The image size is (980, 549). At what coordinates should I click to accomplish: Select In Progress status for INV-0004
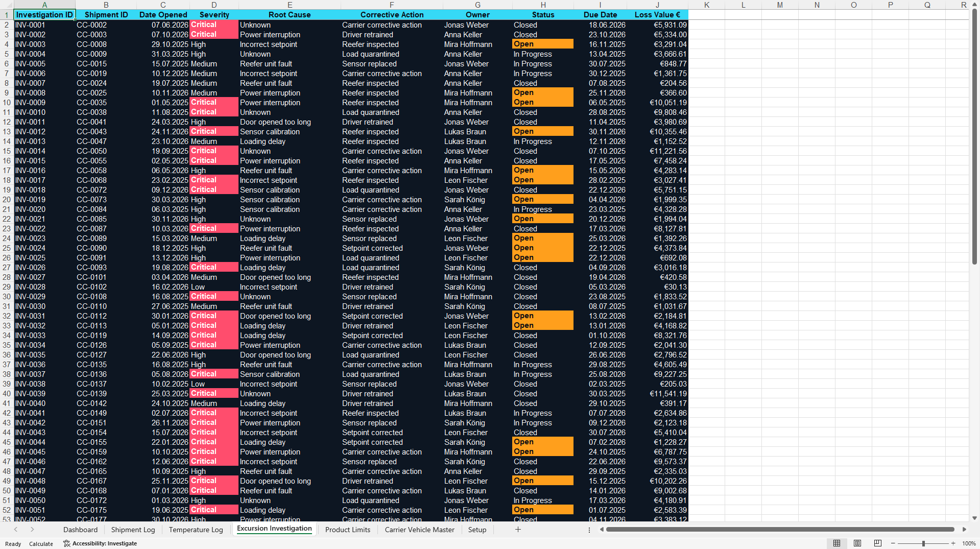(x=543, y=54)
